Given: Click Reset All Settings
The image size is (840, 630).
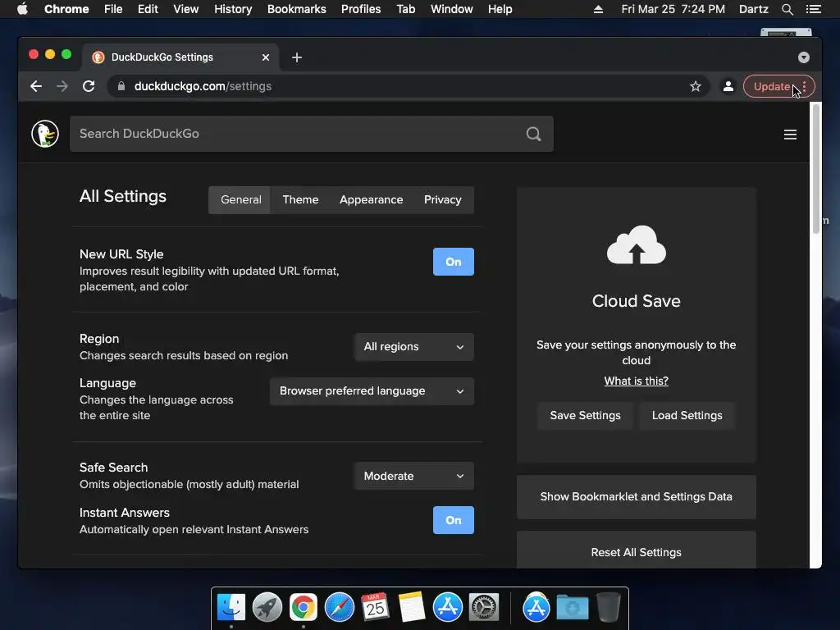Looking at the screenshot, I should point(637,550).
